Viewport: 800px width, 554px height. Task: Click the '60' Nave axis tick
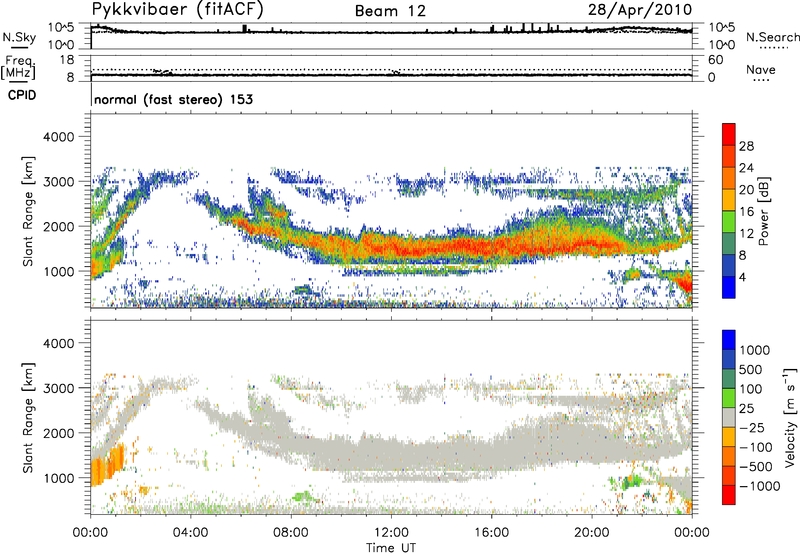tap(715, 60)
